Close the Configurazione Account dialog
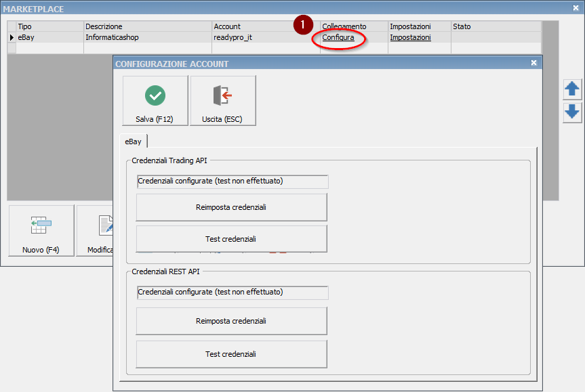 tap(533, 63)
